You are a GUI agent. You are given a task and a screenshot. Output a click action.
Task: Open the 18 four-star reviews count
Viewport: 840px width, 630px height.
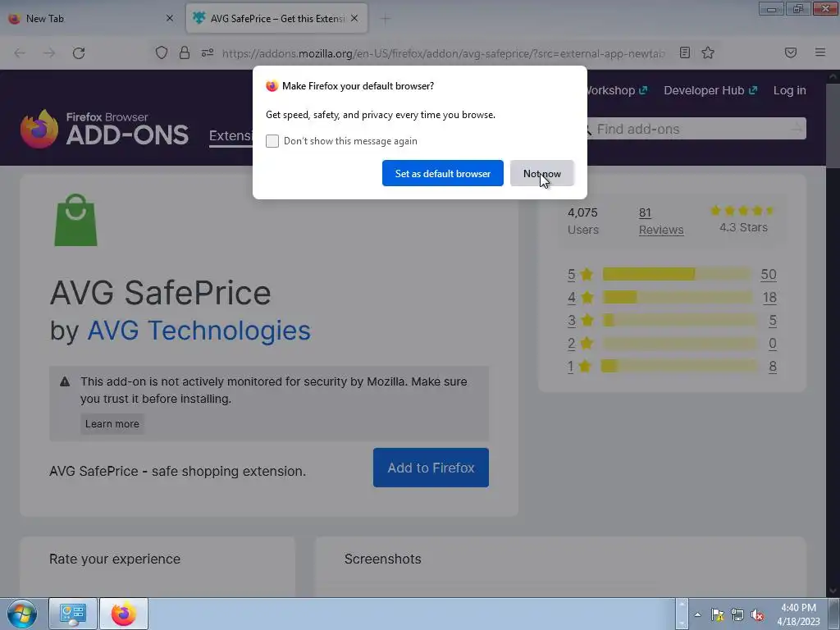click(769, 297)
